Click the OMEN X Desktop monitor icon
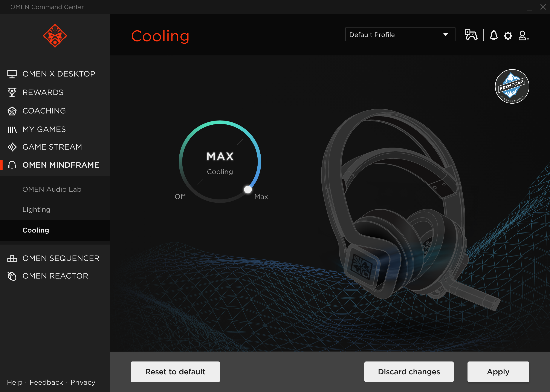Image resolution: width=550 pixels, height=392 pixels. click(12, 74)
